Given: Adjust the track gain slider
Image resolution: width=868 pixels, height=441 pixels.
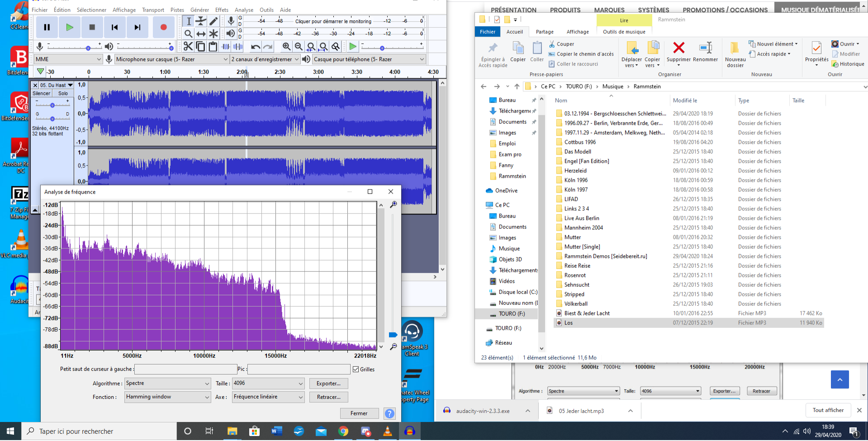Looking at the screenshot, I should click(x=52, y=105).
